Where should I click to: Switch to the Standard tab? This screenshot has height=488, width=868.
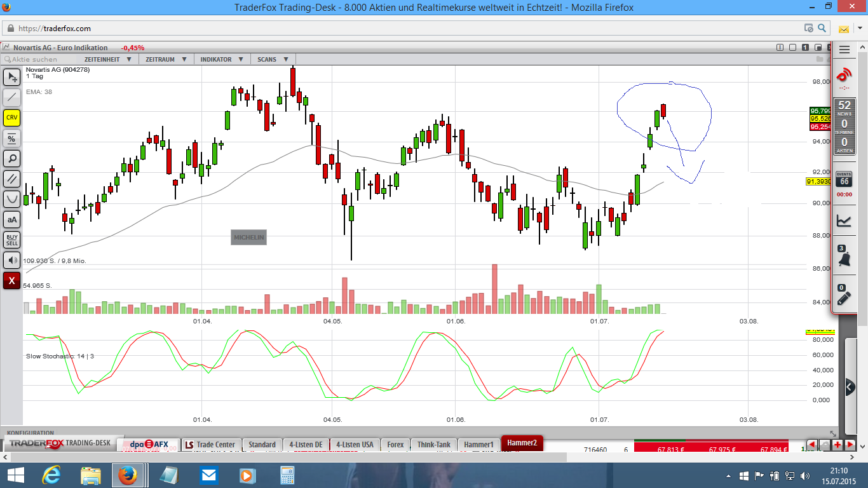(x=262, y=444)
